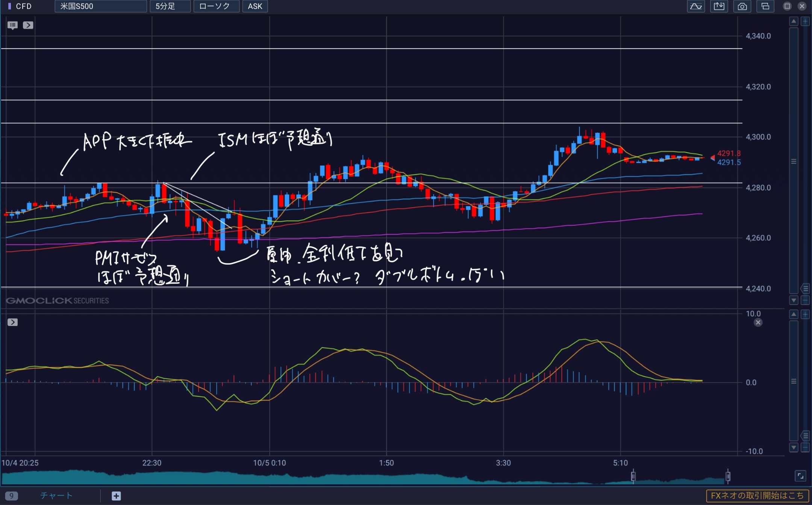Click right handle of timeline range slider
Image resolution: width=812 pixels, height=505 pixels.
tap(728, 476)
